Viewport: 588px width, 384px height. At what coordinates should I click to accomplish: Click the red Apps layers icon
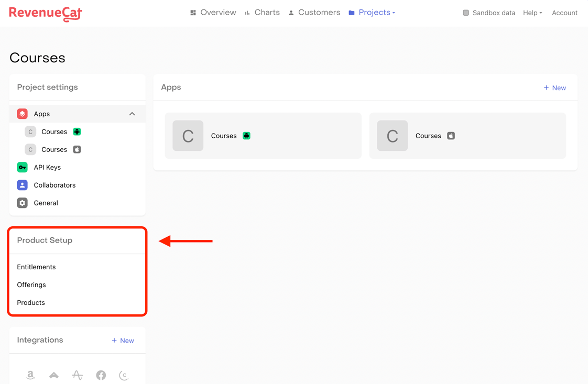[x=22, y=114]
